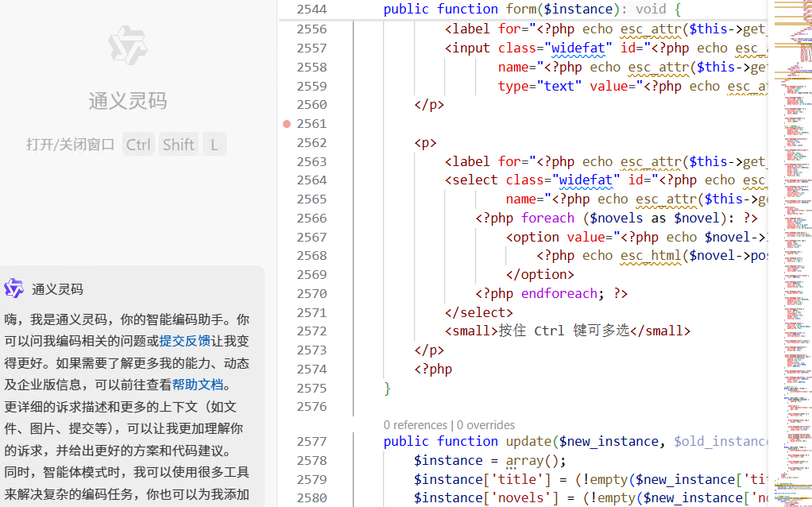
Task: Click the Shift key badge
Action: (178, 145)
